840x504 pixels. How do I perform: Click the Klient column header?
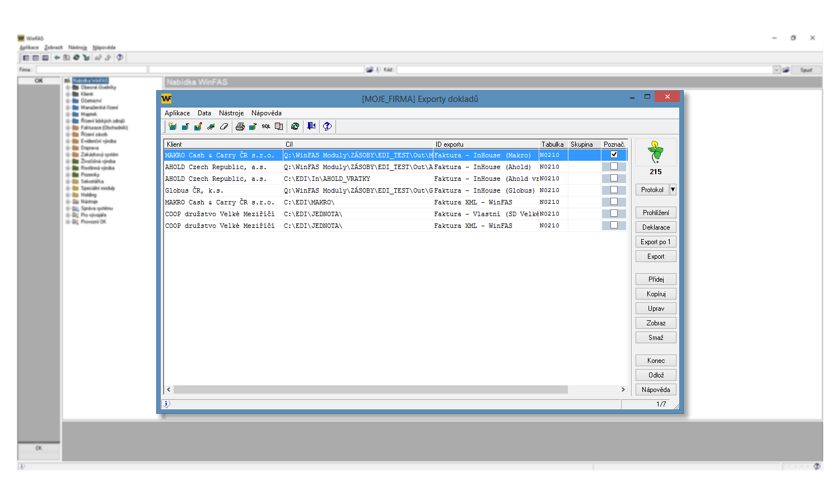click(223, 144)
